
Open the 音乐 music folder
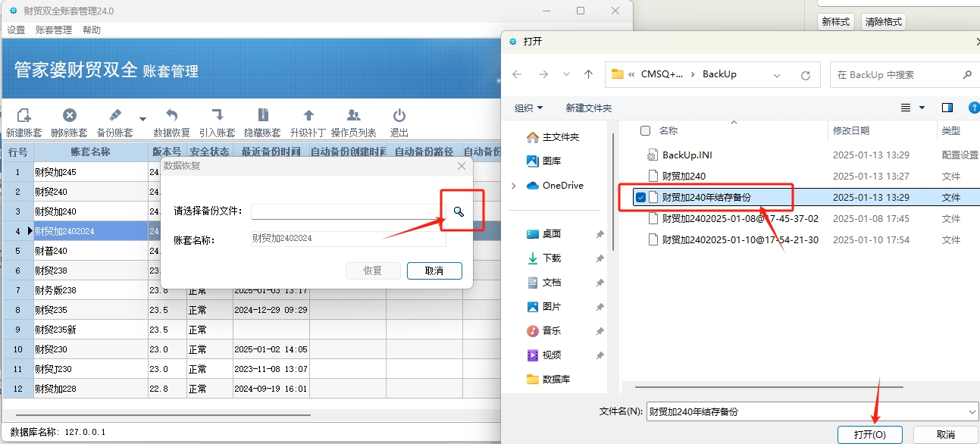[x=543, y=331]
